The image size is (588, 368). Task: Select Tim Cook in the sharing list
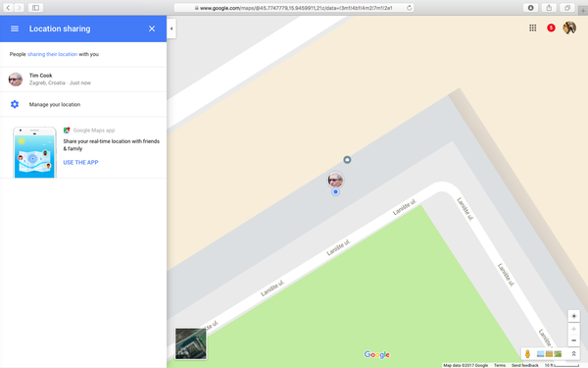pyautogui.click(x=83, y=79)
